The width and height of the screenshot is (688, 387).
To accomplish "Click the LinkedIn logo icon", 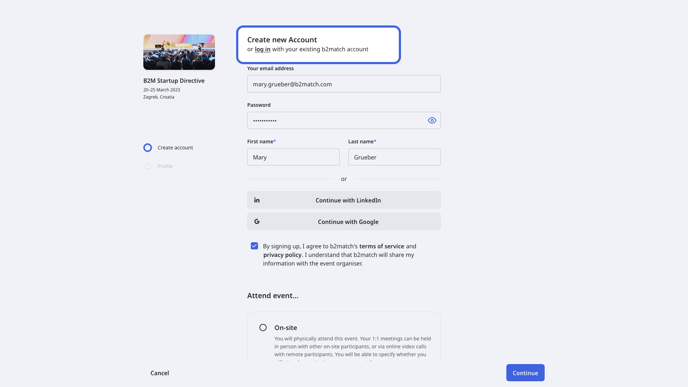I will (x=257, y=200).
